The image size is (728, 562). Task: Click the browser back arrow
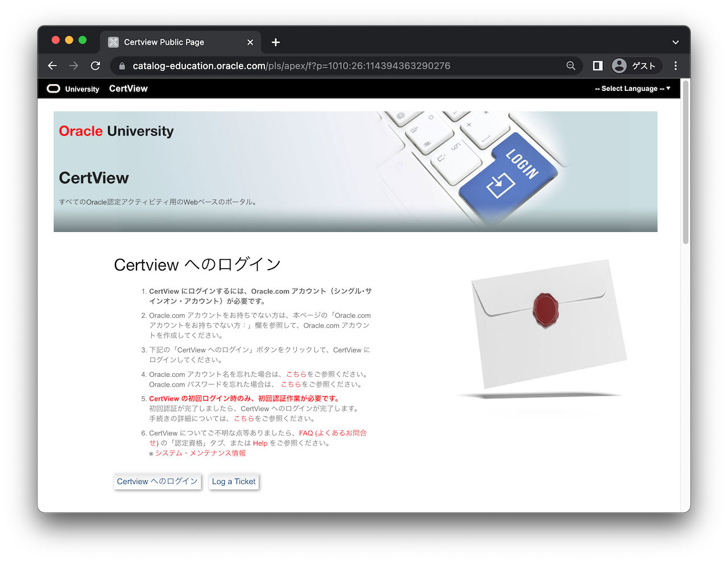coord(52,65)
